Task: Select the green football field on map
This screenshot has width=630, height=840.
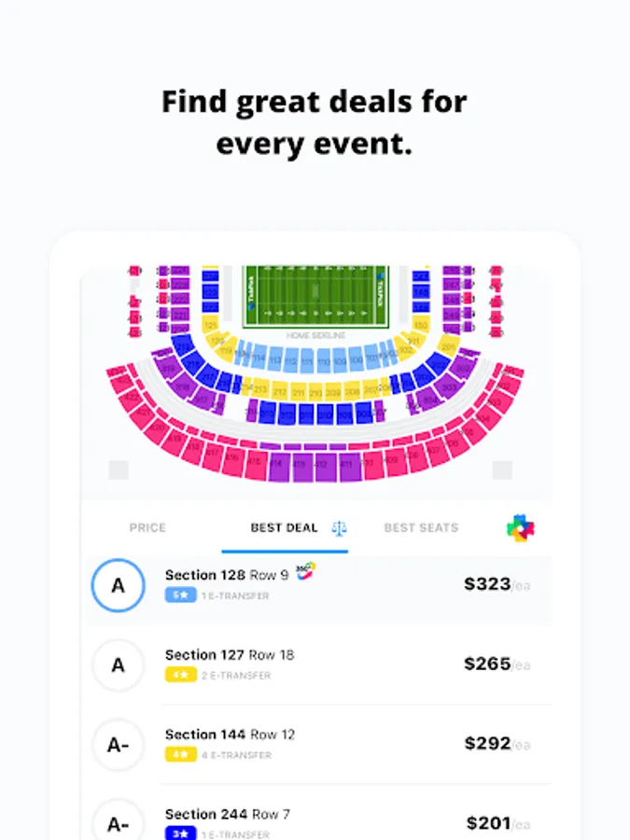Action: click(x=315, y=296)
